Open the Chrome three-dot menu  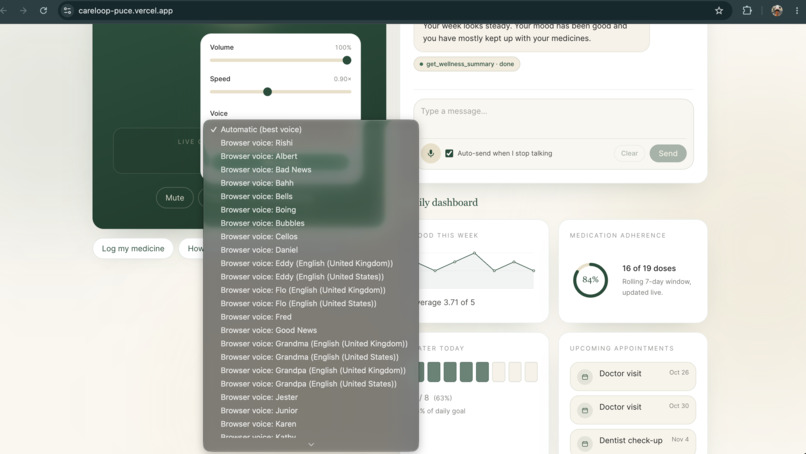[x=797, y=10]
